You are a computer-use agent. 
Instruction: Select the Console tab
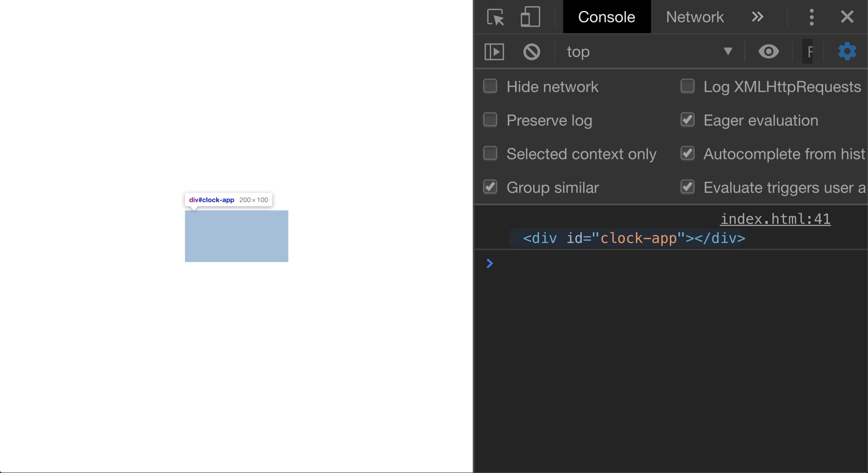(606, 17)
